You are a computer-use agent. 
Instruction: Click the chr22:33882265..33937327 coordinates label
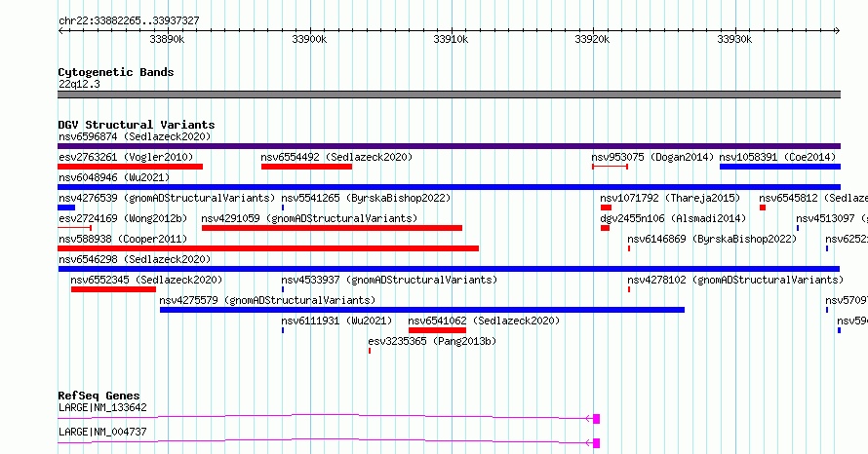click(129, 20)
